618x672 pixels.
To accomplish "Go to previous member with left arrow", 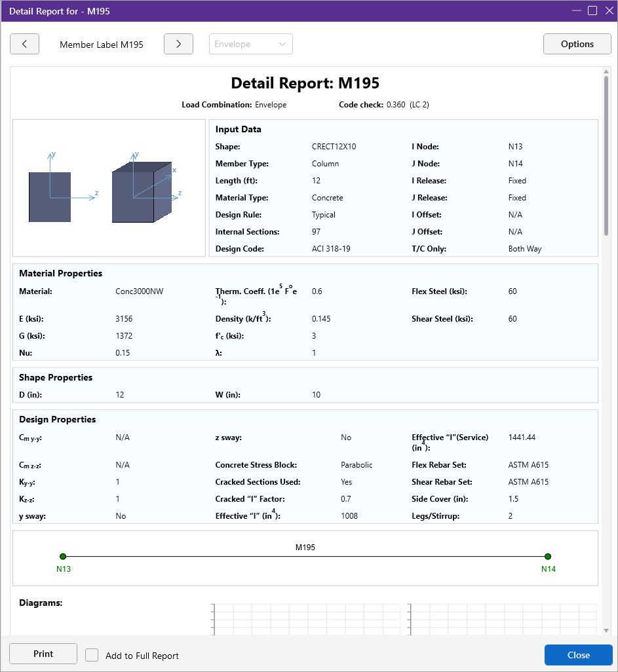I will (25, 44).
